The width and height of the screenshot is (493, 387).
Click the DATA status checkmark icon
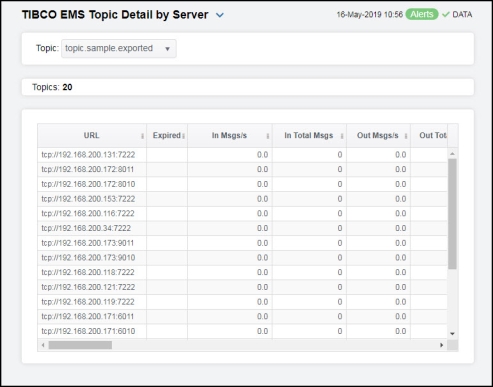tap(446, 15)
